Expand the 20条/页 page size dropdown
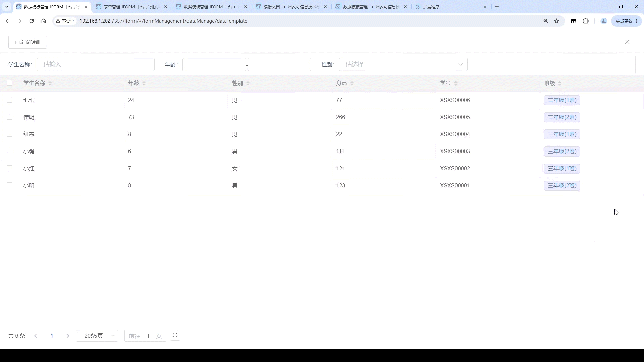644x362 pixels. 97,336
